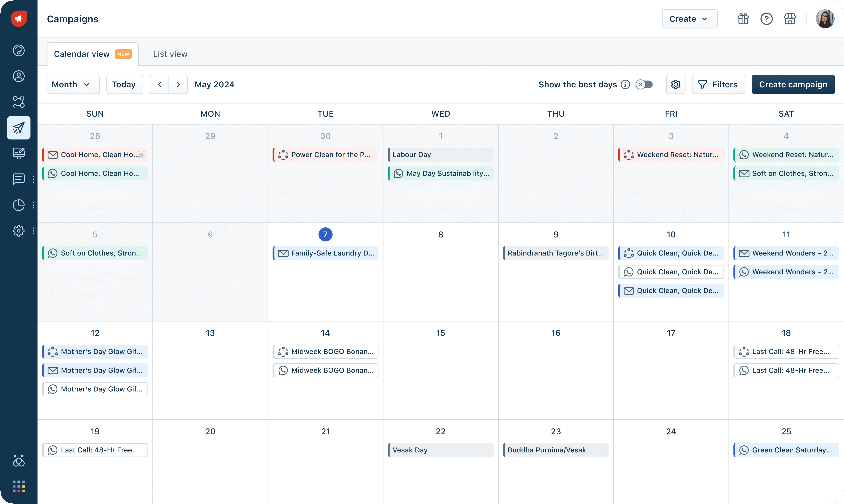Go to the previous month
The width and height of the screenshot is (844, 504).
tap(160, 85)
